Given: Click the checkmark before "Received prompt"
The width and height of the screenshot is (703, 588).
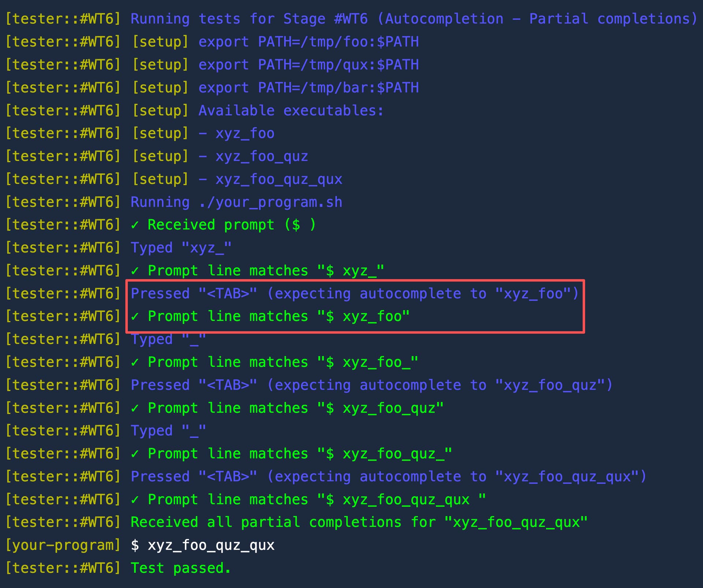Looking at the screenshot, I should pyautogui.click(x=135, y=225).
